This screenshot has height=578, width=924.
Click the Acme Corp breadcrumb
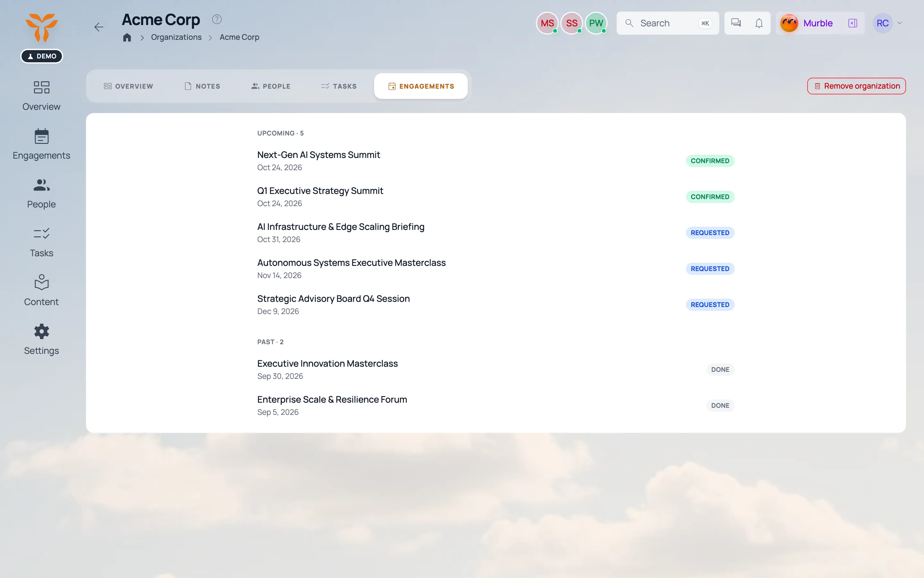coord(239,37)
